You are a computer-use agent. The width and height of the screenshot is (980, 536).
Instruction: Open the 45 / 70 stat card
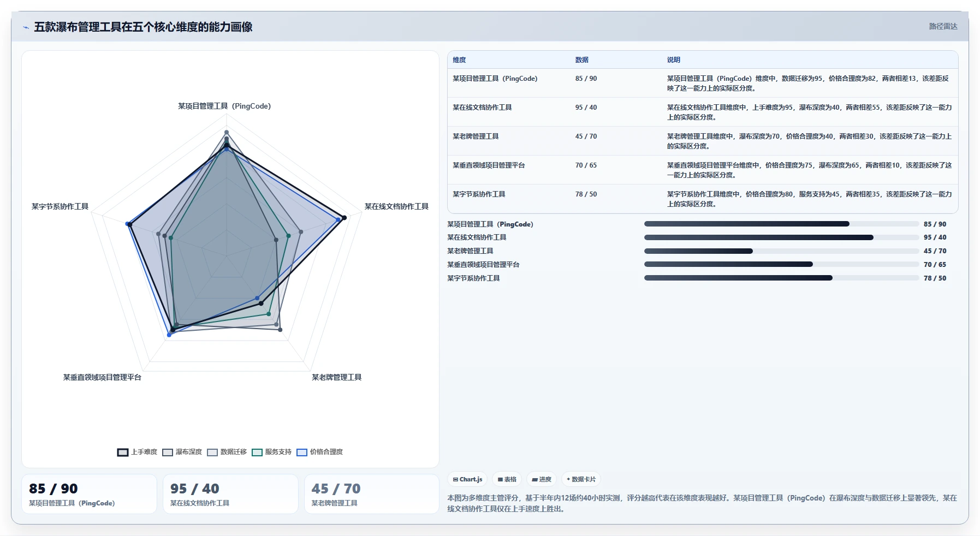click(372, 494)
